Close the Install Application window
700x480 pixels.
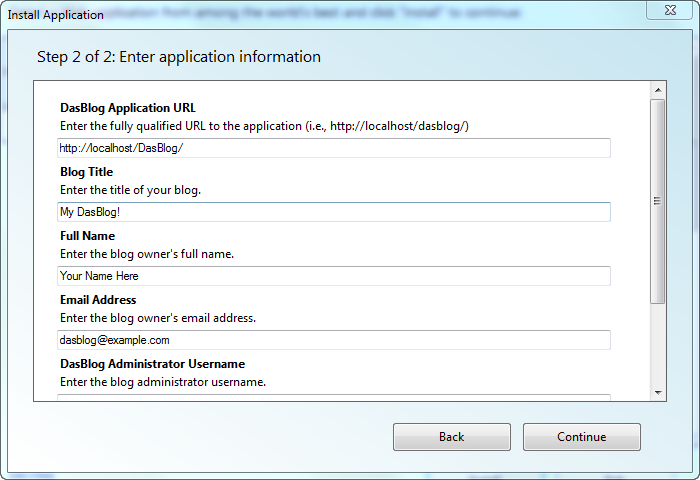pyautogui.click(x=669, y=12)
